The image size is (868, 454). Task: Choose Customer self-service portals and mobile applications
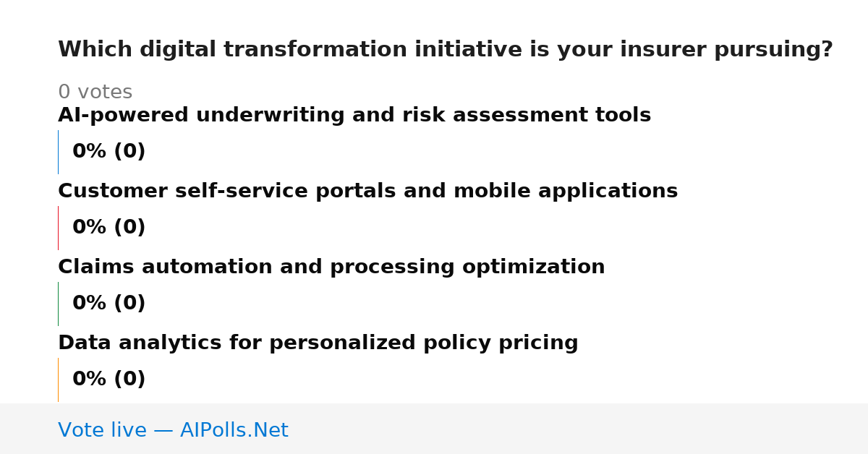[x=367, y=192]
